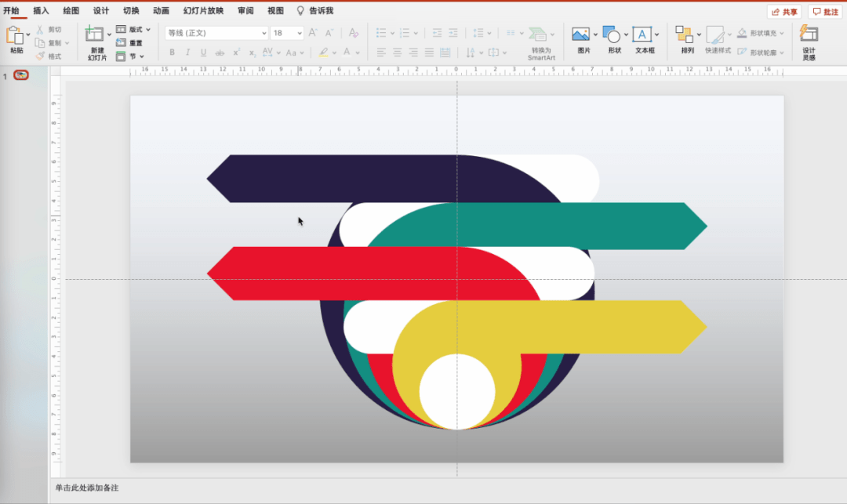Click the 新建幻灯片 (New Slide) icon

tap(95, 34)
